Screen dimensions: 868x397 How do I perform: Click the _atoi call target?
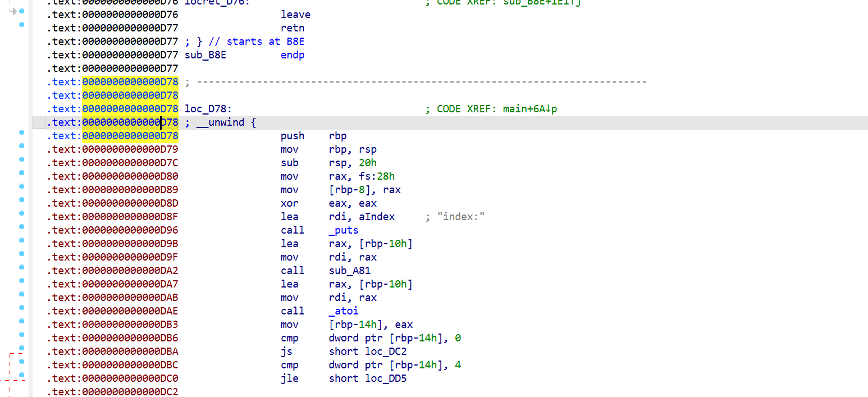(x=344, y=311)
